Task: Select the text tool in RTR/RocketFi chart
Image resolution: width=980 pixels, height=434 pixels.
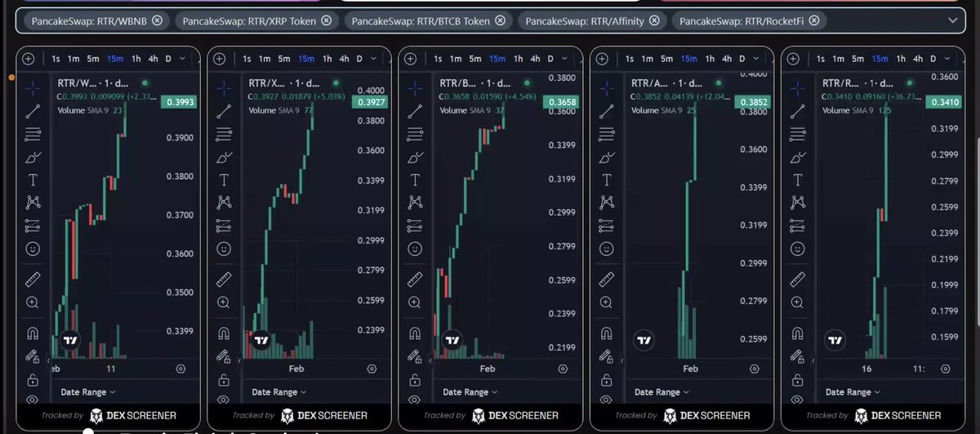Action: [x=797, y=180]
